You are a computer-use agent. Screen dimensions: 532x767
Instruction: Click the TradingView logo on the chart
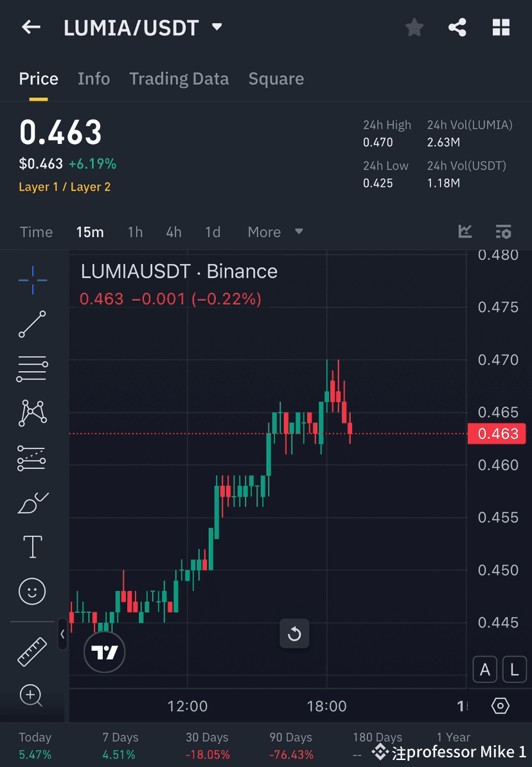[104, 651]
